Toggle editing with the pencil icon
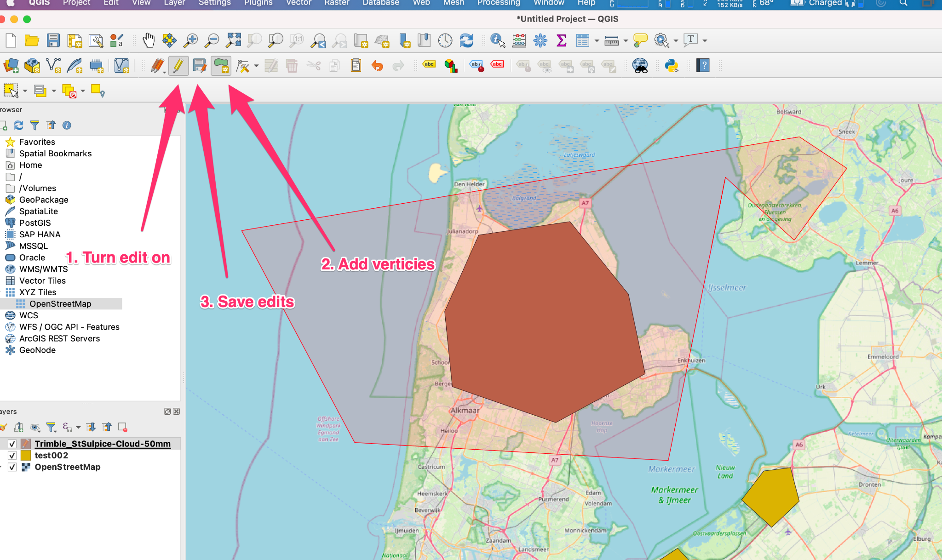Screen dimensions: 942x560 [x=178, y=66]
